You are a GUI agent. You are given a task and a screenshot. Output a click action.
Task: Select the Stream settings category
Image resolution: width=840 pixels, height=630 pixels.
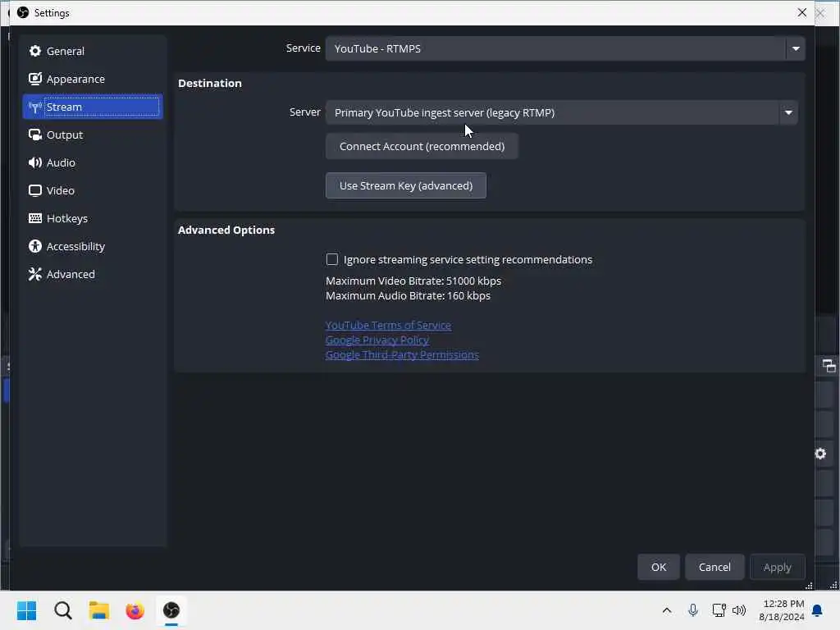point(92,107)
